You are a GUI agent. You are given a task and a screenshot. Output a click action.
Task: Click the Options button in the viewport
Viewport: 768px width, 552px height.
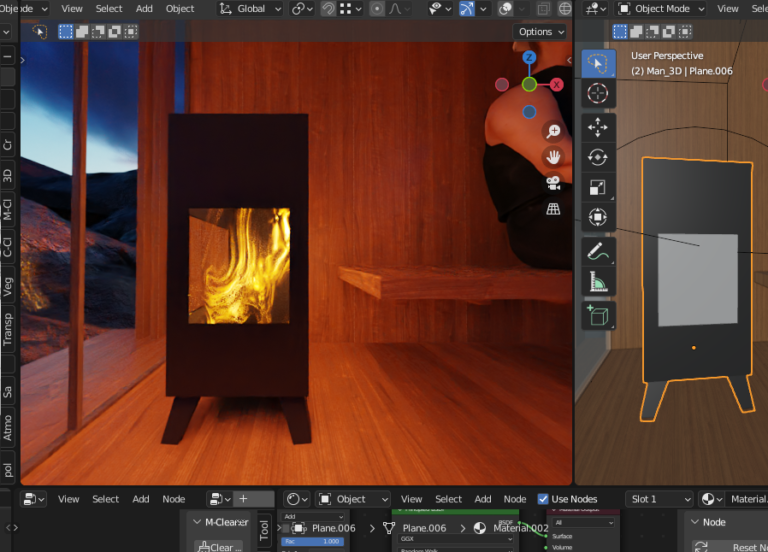click(540, 32)
